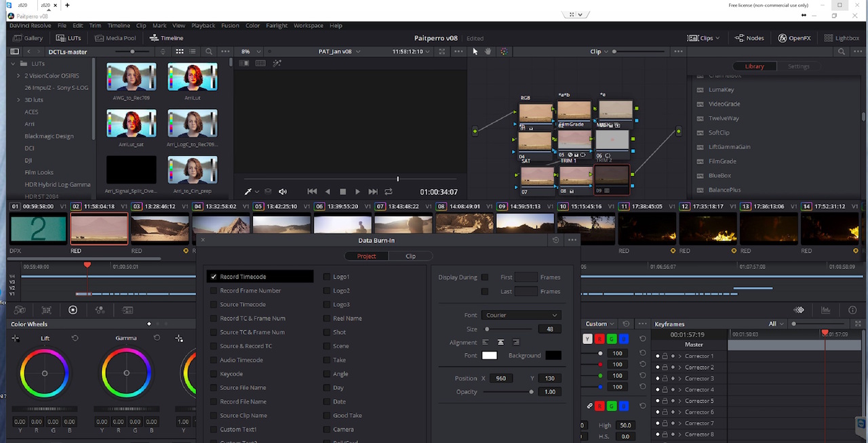Screen dimensions: 868x443
Task: Show the Media Pool panel
Action: [115, 38]
